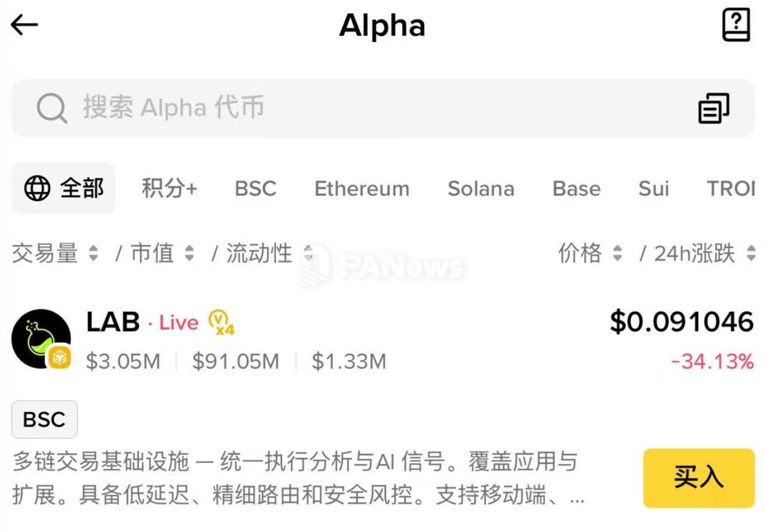Sort tokens by 价格 price

click(x=589, y=253)
